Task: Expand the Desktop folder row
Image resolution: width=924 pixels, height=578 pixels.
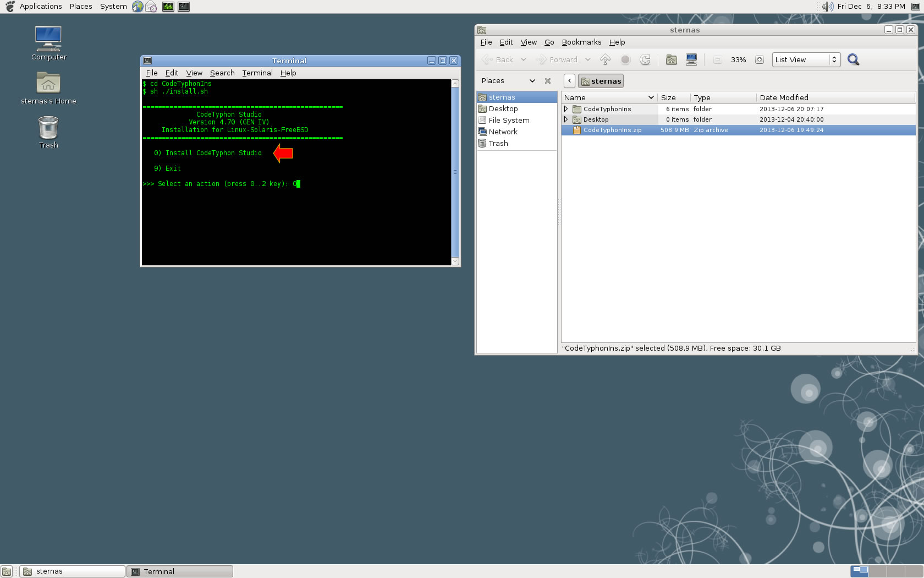Action: coord(566,119)
